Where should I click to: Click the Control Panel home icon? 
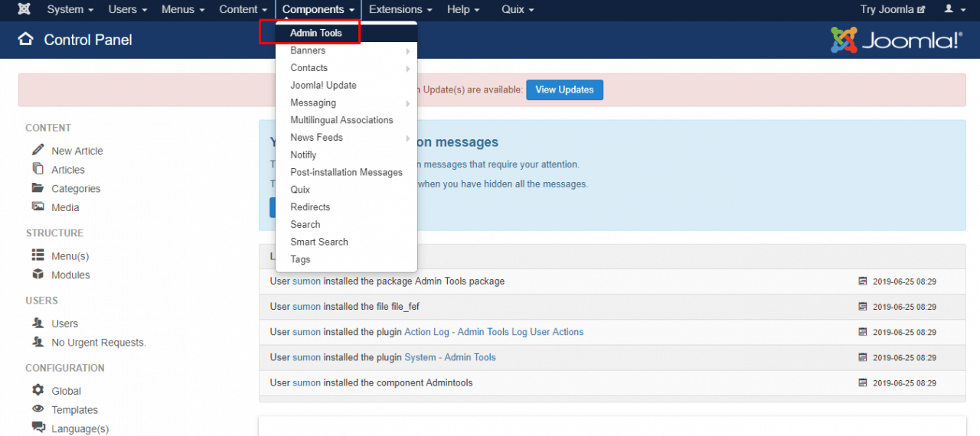(x=26, y=40)
